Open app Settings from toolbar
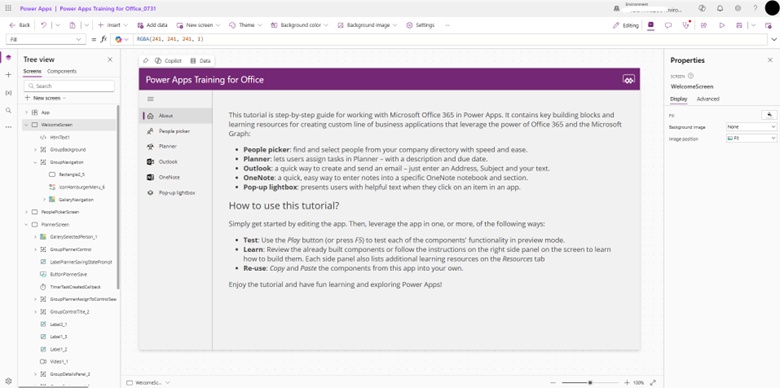 (x=420, y=25)
